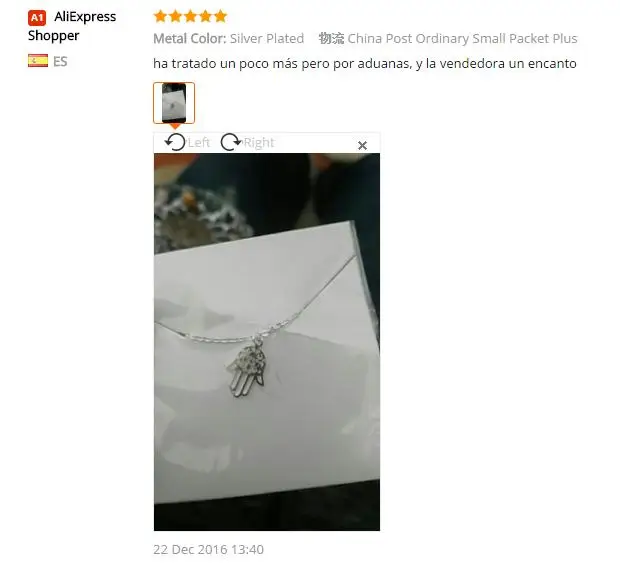Click the rotate right arrow icon
This screenshot has height=572, width=620.
point(231,142)
